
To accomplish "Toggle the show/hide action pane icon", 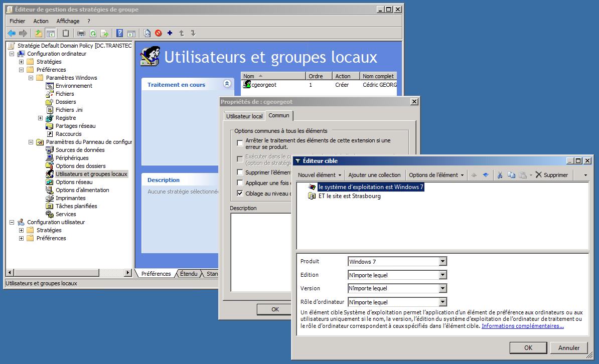I will (x=131, y=33).
